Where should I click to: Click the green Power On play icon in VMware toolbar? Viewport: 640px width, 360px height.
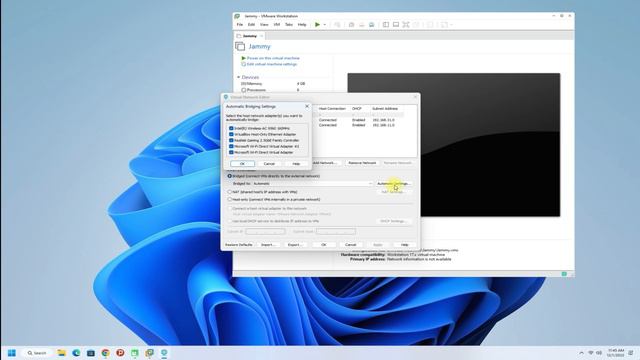coord(317,24)
